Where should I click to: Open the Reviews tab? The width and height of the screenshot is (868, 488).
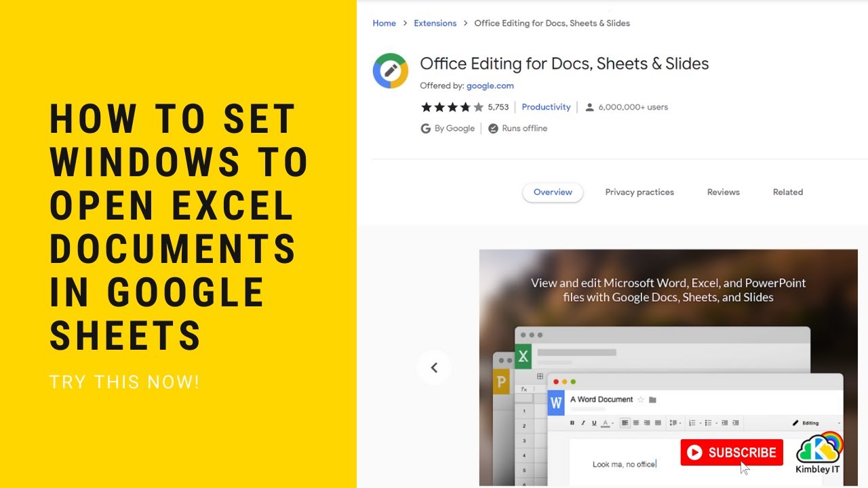pos(724,192)
